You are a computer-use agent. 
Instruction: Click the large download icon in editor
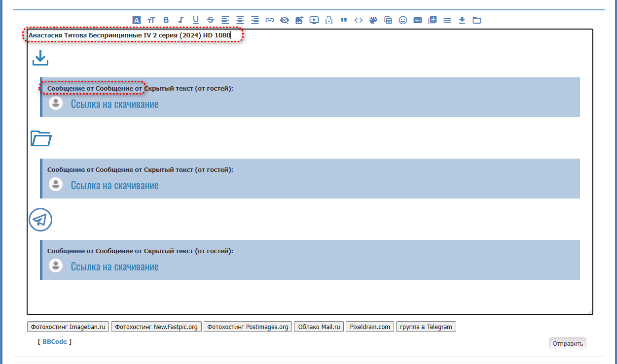40,58
